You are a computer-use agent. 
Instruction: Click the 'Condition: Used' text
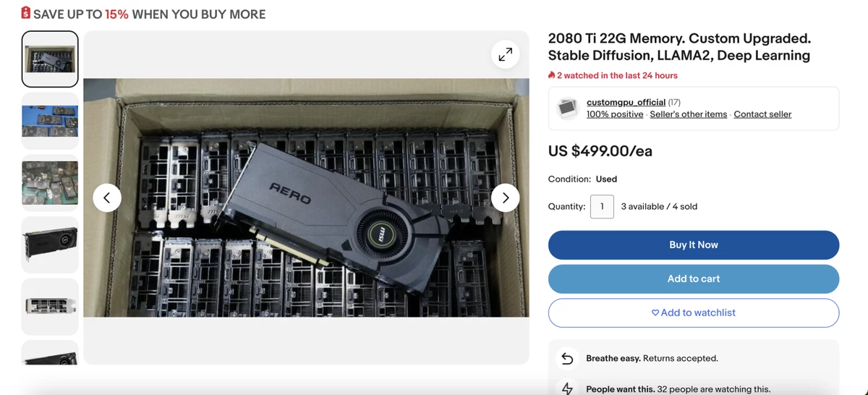[x=582, y=179]
